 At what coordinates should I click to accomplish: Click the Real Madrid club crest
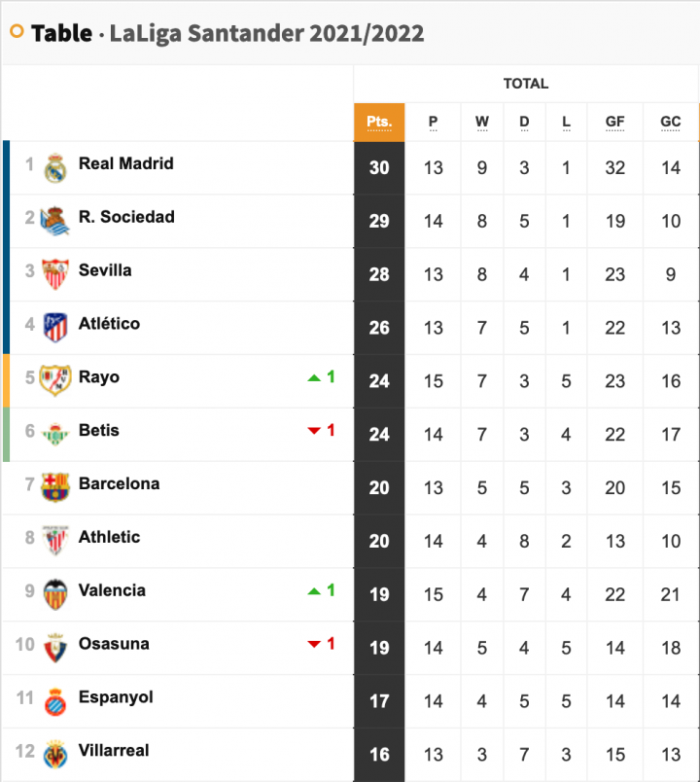pyautogui.click(x=54, y=167)
